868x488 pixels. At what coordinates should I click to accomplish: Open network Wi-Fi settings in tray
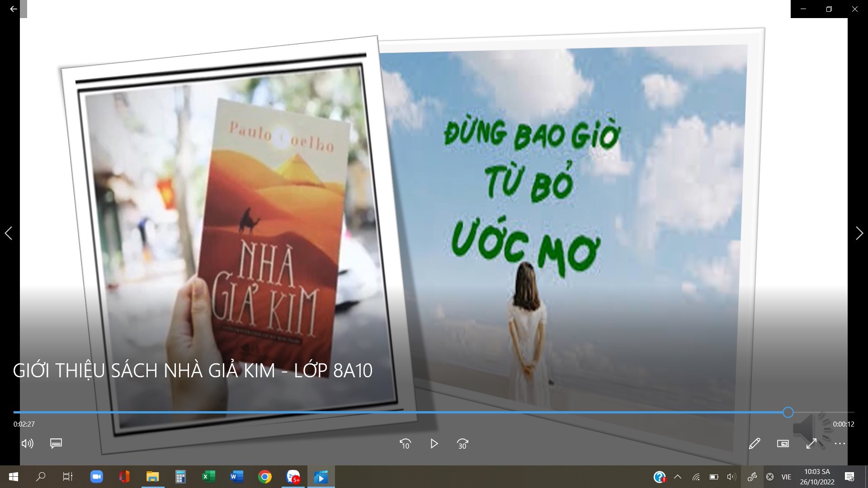pos(696,477)
